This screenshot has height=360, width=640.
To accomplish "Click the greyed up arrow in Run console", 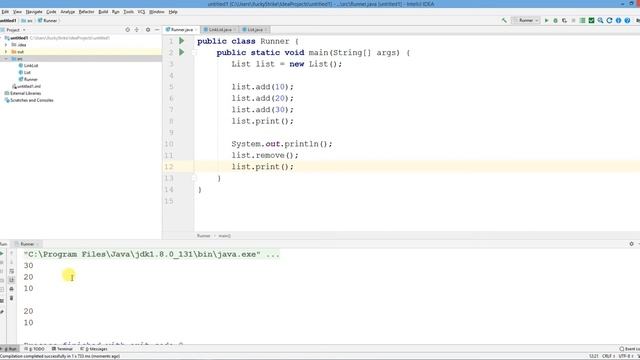I will click(x=11, y=253).
